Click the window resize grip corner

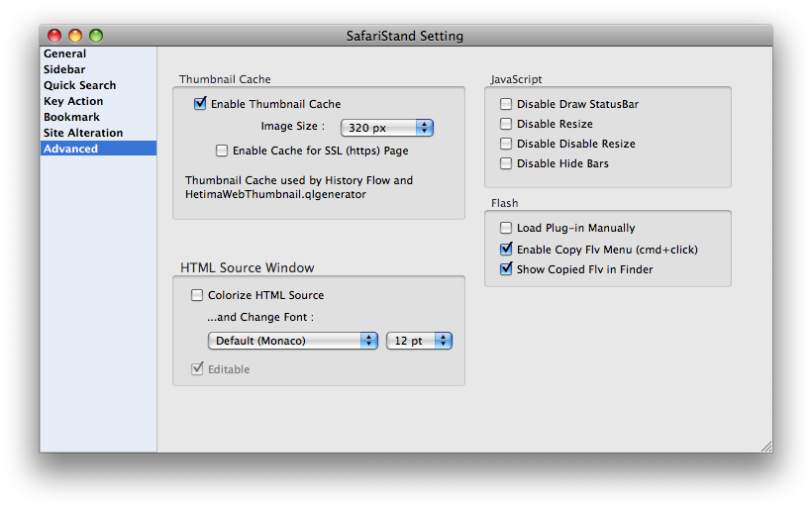(x=766, y=447)
